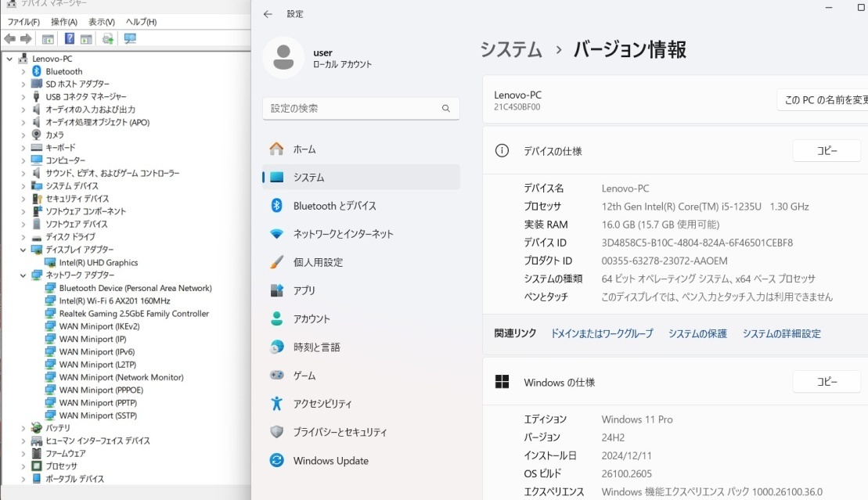Screen dimensions: 868x500
Task: Open the 表示 menu in Device Manager
Action: point(103,21)
